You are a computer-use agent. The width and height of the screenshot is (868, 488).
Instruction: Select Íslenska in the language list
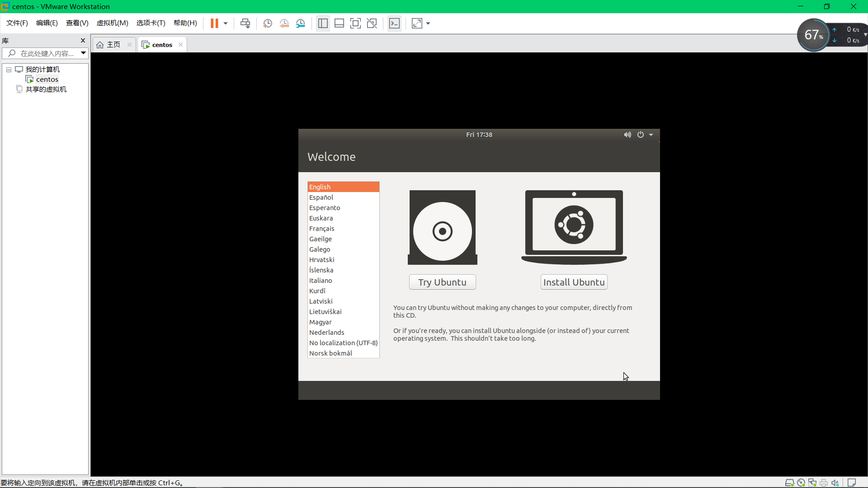tap(343, 270)
